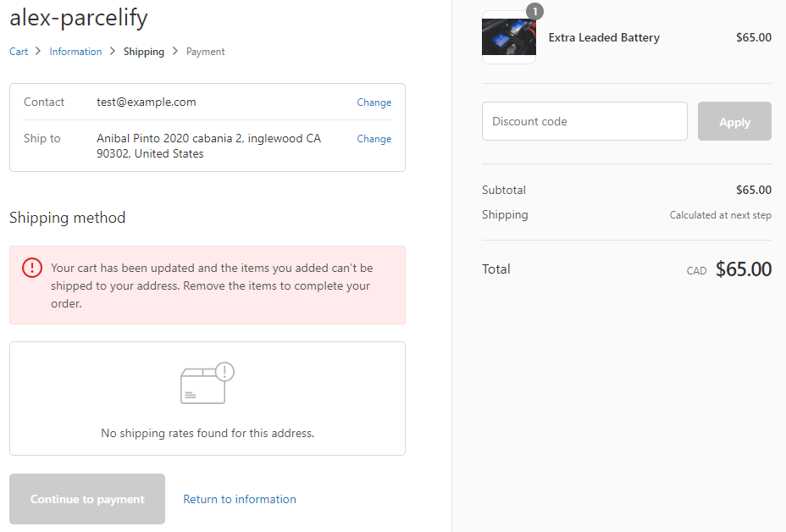Open the Information breadcrumb step
This screenshot has width=786, height=532.
point(75,52)
